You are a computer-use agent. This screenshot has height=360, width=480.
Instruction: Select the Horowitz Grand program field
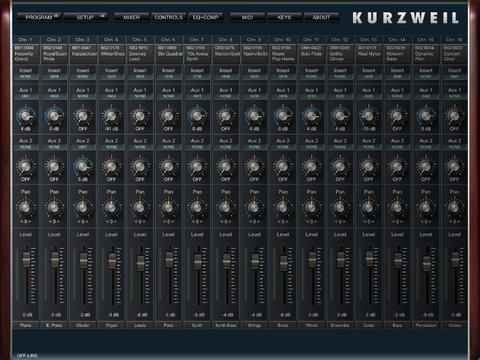coord(26,53)
